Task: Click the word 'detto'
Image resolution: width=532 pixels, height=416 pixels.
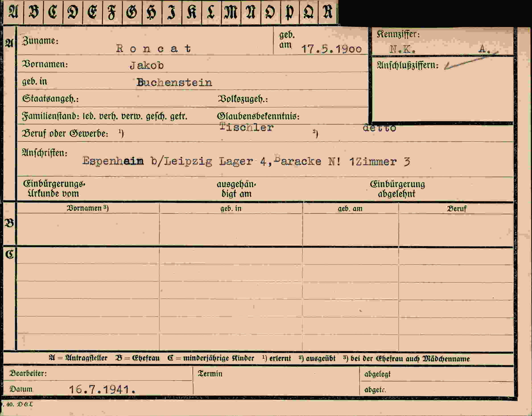Action: pyautogui.click(x=379, y=128)
